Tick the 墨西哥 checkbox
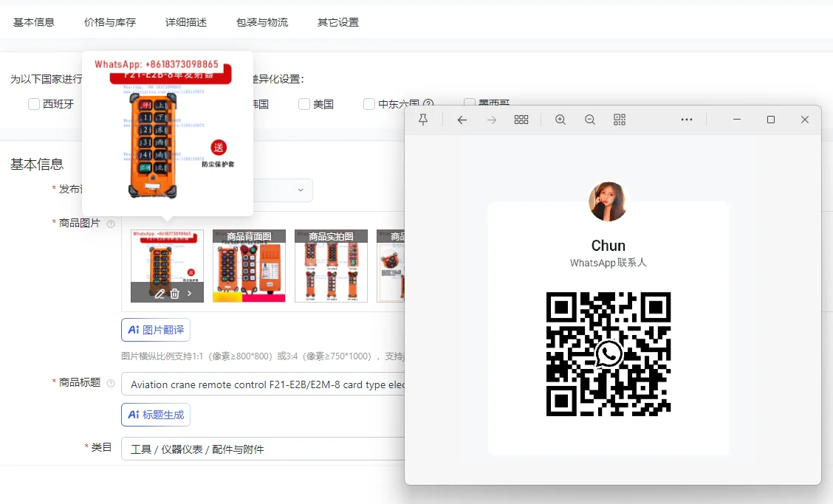Screen dimensions: 833x504 (469, 101)
